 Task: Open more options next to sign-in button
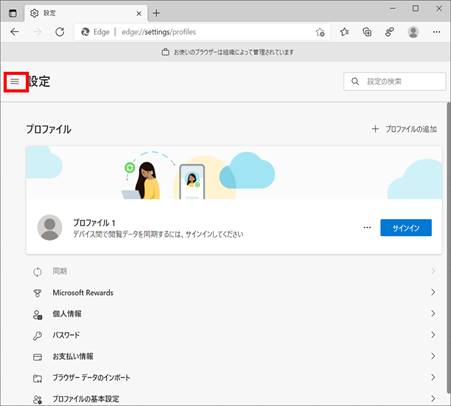coord(367,228)
